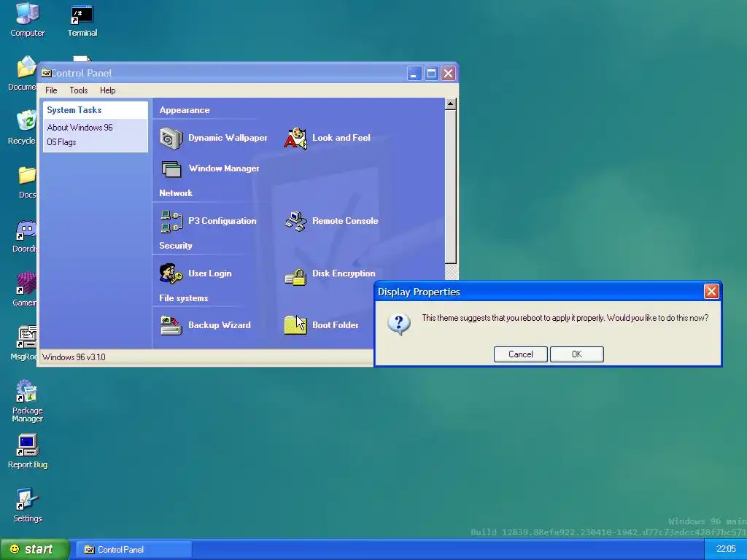This screenshot has height=560, width=747.
Task: Click status bar text Windows 96 v3.1.0
Action: 74,357
